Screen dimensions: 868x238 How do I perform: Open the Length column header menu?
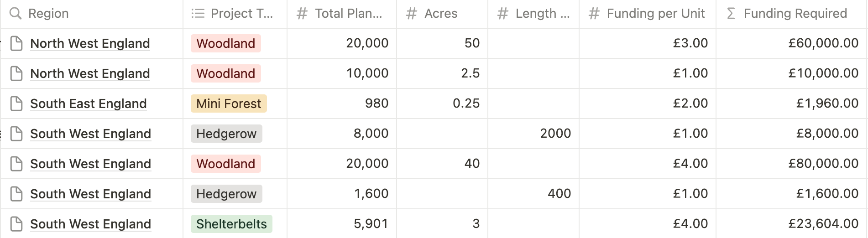pos(542,14)
